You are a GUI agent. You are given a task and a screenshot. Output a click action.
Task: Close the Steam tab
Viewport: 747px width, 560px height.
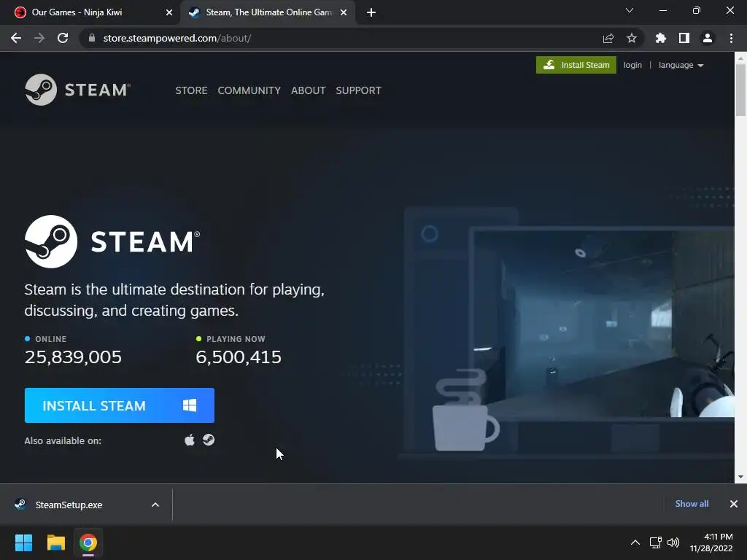pos(344,12)
